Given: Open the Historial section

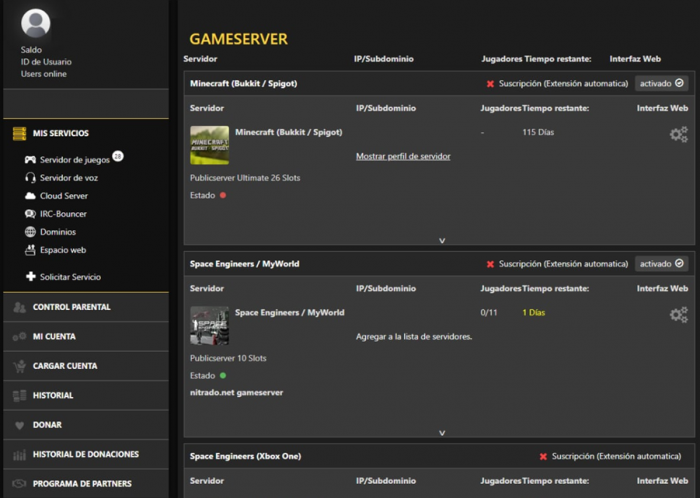Looking at the screenshot, I should (86, 395).
